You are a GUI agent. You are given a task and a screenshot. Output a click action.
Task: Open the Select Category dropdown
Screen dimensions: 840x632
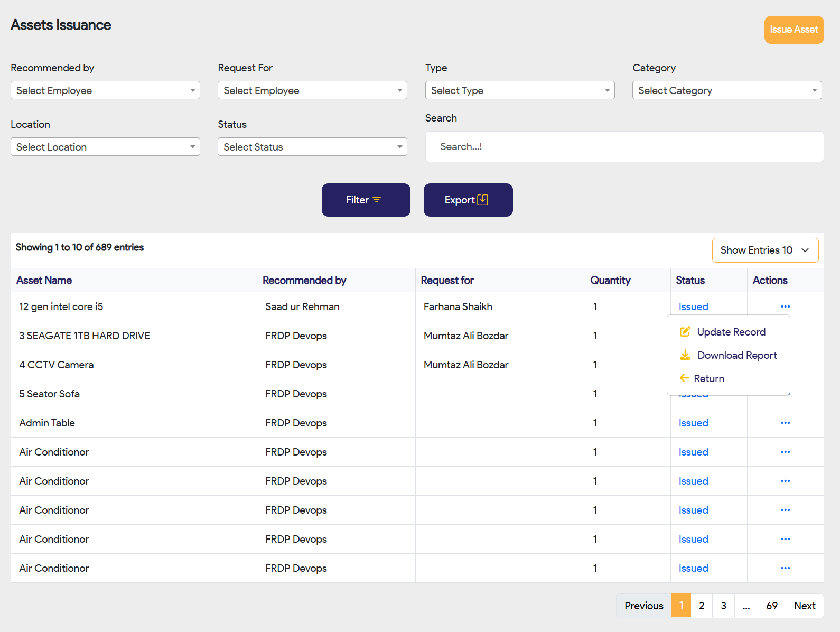point(726,90)
